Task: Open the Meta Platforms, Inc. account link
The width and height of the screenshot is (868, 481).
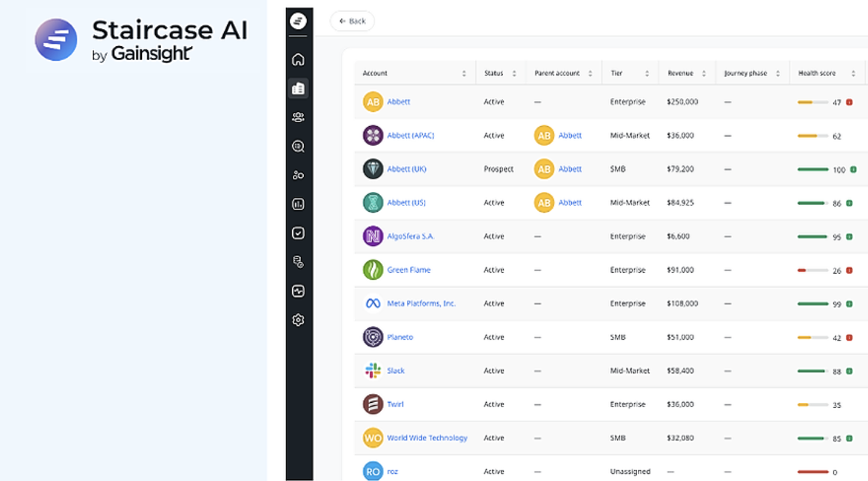Action: (x=420, y=304)
